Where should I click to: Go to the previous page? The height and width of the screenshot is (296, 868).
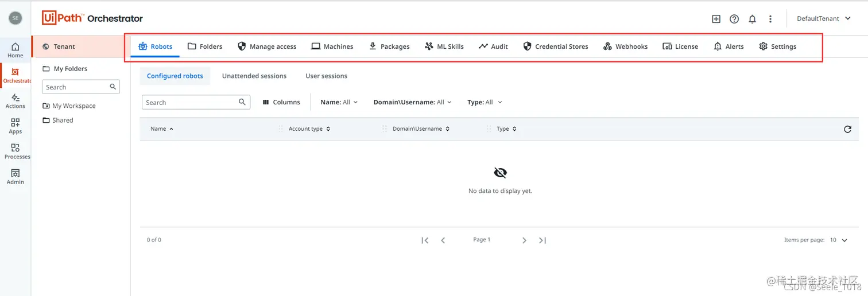(x=443, y=240)
